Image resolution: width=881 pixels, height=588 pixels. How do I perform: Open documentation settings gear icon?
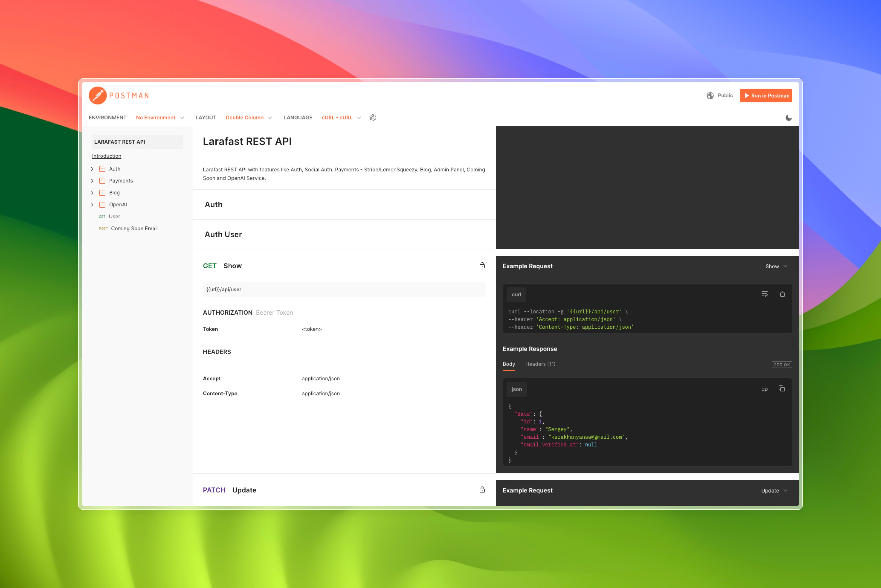pyautogui.click(x=372, y=117)
